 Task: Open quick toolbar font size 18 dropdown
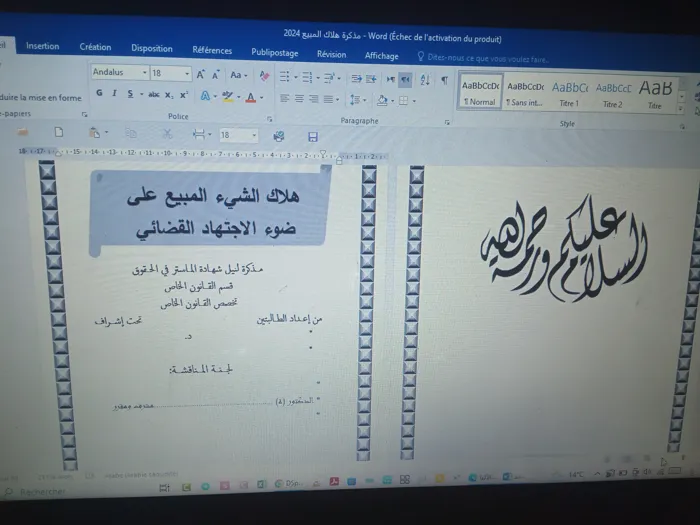[254, 135]
